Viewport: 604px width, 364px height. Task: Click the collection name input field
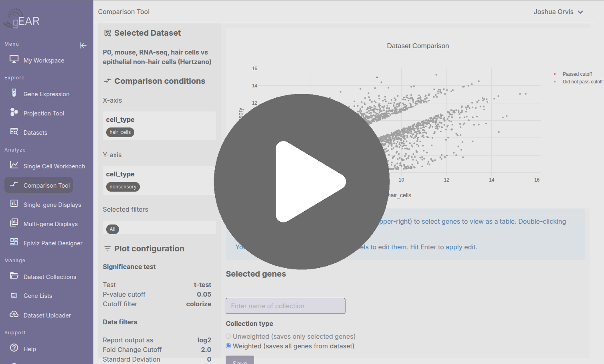click(x=285, y=306)
